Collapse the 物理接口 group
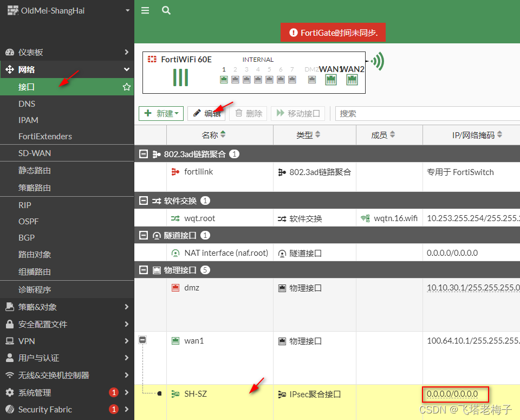 tap(143, 270)
